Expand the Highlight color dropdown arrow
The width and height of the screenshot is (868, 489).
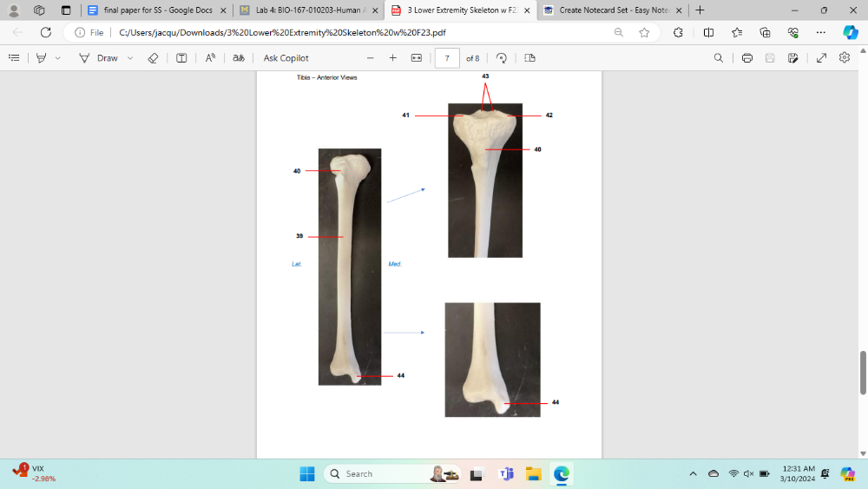pyautogui.click(x=58, y=58)
